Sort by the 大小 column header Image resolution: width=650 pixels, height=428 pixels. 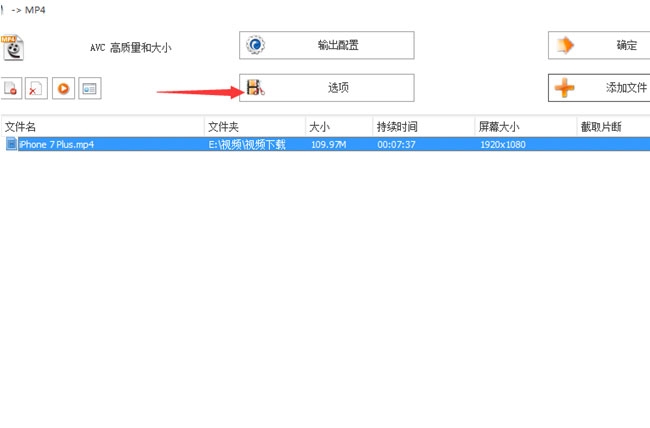click(x=339, y=127)
